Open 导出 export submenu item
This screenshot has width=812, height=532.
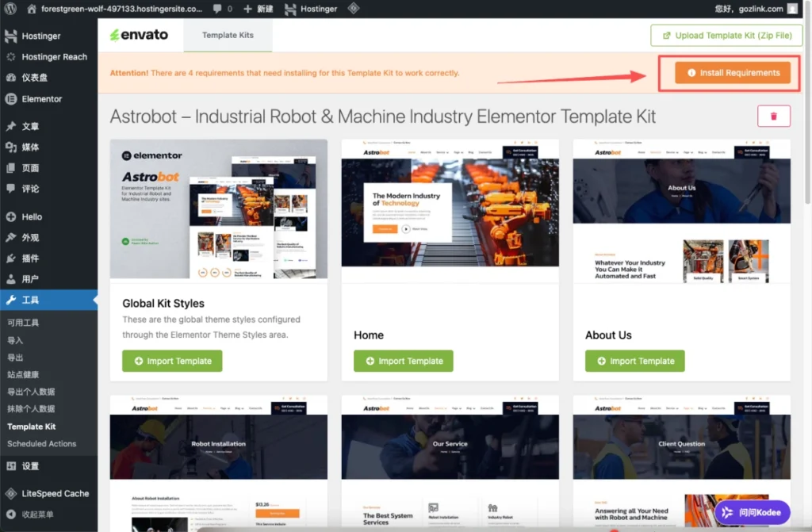(15, 358)
